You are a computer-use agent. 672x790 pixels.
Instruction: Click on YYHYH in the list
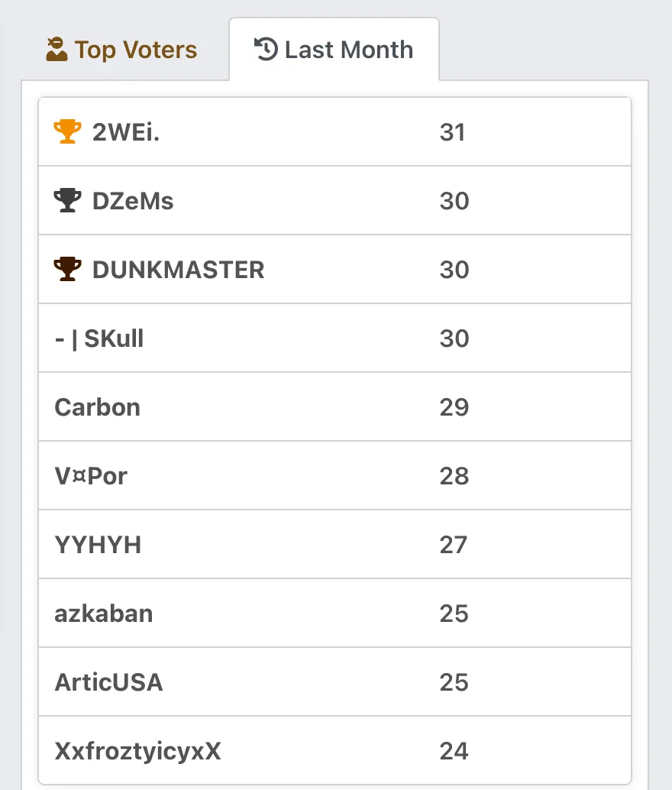pos(98,545)
